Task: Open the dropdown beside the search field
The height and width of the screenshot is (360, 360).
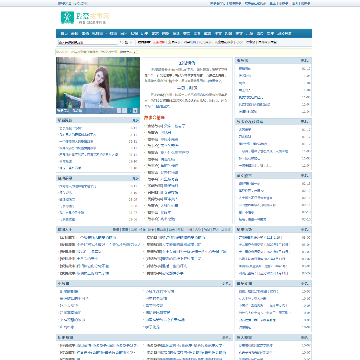Action: pyautogui.click(x=127, y=42)
